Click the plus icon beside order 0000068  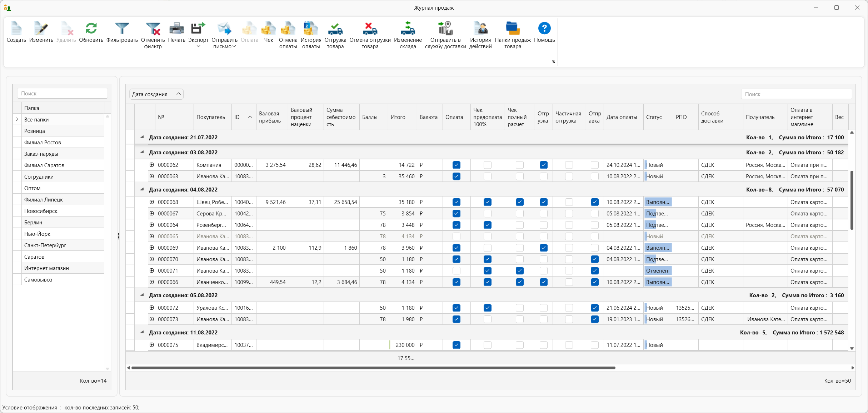pyautogui.click(x=151, y=202)
